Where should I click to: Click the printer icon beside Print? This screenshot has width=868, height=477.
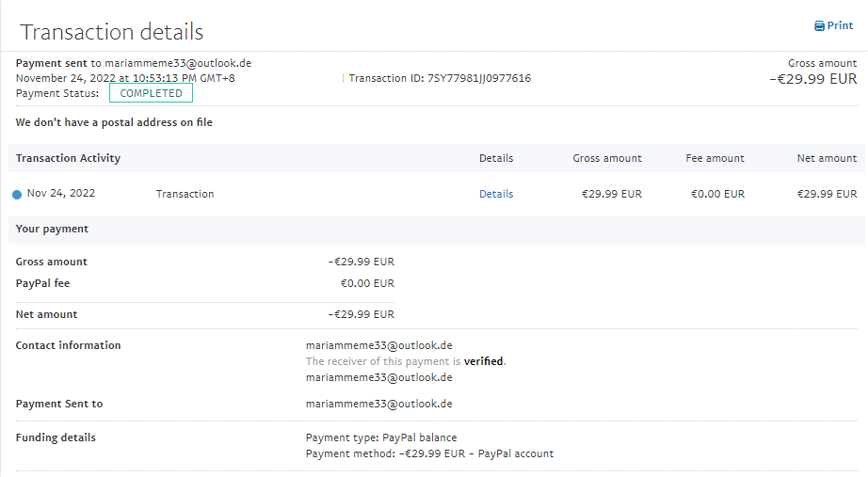(x=819, y=26)
